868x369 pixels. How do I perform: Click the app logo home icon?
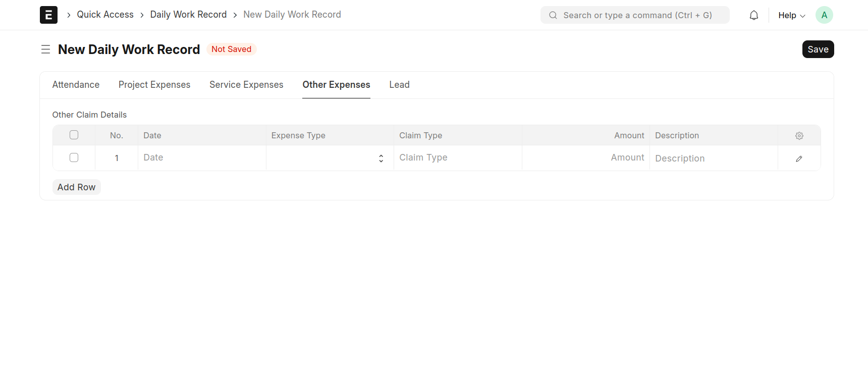[48, 15]
